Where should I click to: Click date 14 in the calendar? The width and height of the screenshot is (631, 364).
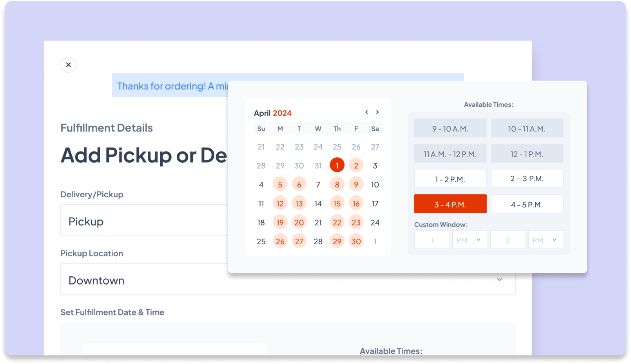tap(318, 204)
